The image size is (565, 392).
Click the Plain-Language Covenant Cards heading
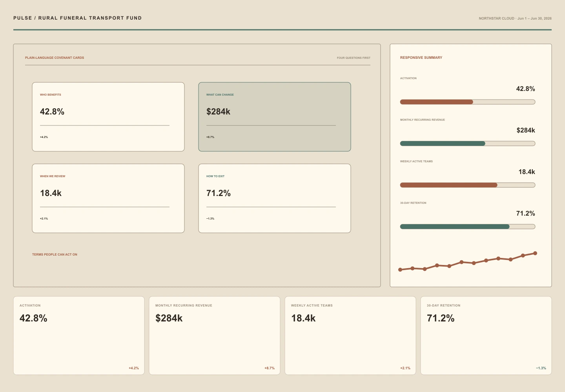tap(55, 58)
